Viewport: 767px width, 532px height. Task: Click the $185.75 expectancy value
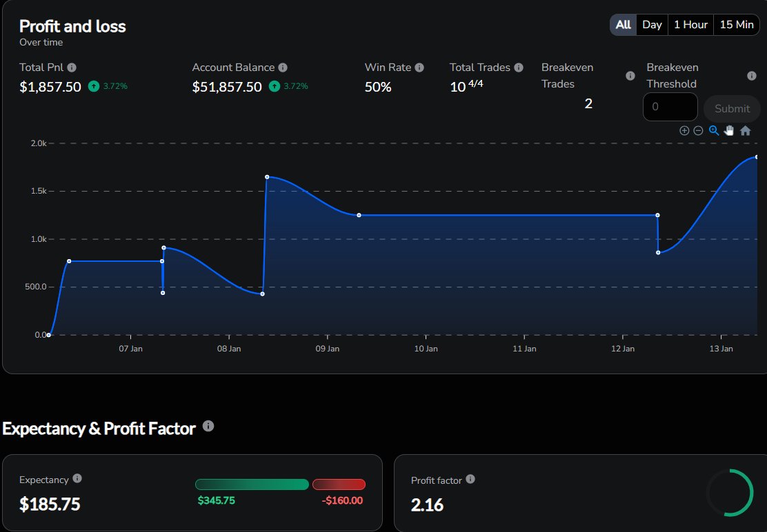(x=50, y=504)
